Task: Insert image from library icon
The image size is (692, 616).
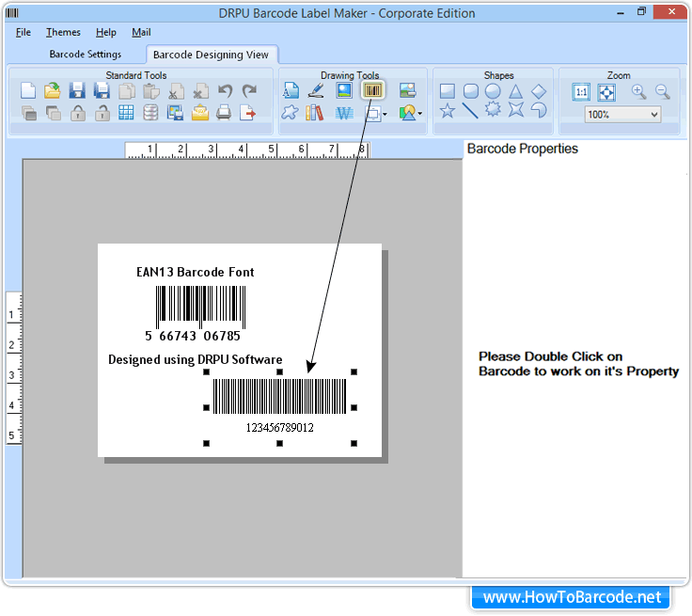Action: (407, 90)
